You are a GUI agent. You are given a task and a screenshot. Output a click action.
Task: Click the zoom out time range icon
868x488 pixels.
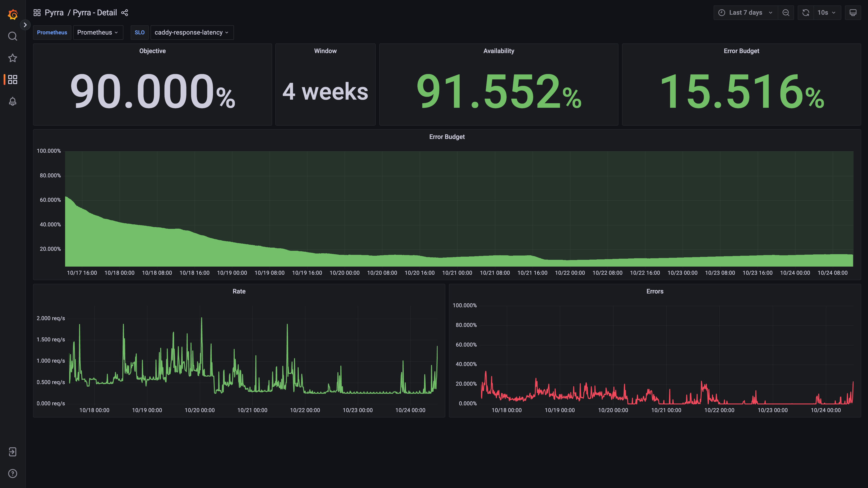786,13
